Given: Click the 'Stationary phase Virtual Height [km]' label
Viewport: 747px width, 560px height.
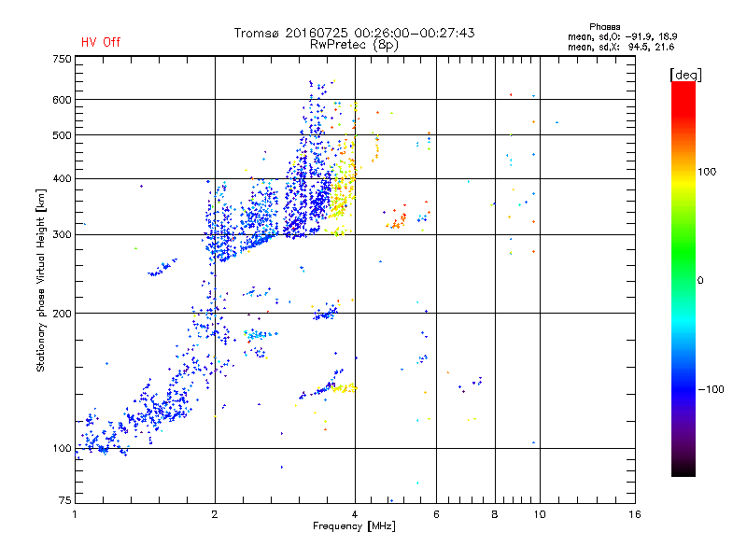Looking at the screenshot, I should 41,280.
